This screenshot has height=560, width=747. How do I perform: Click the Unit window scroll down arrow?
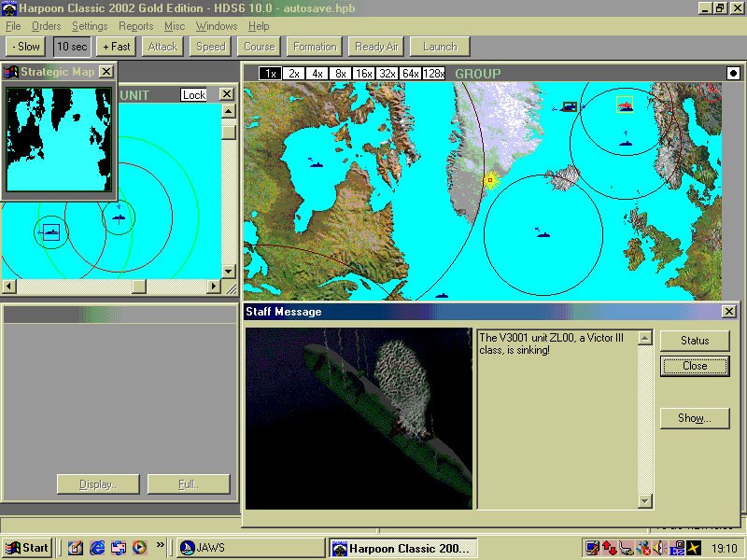tap(229, 272)
